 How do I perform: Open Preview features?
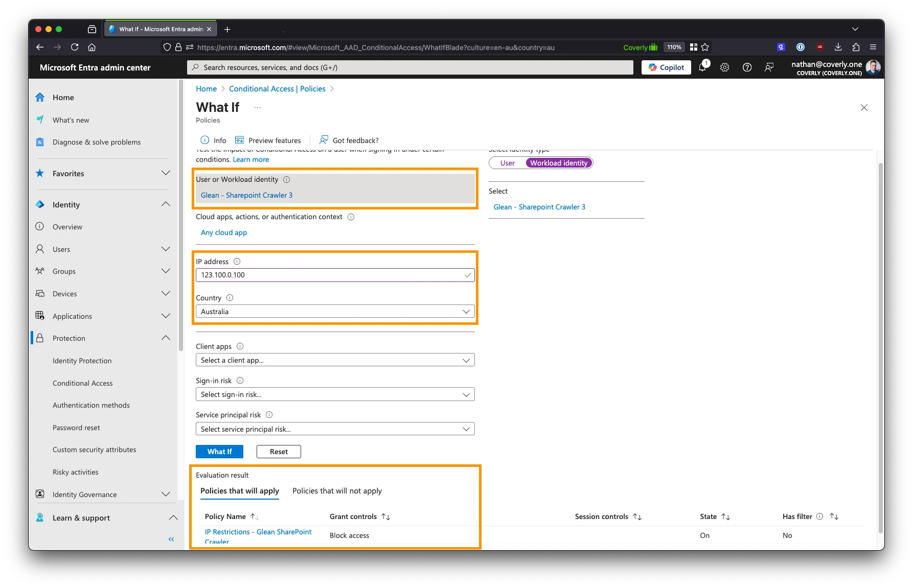pos(268,140)
